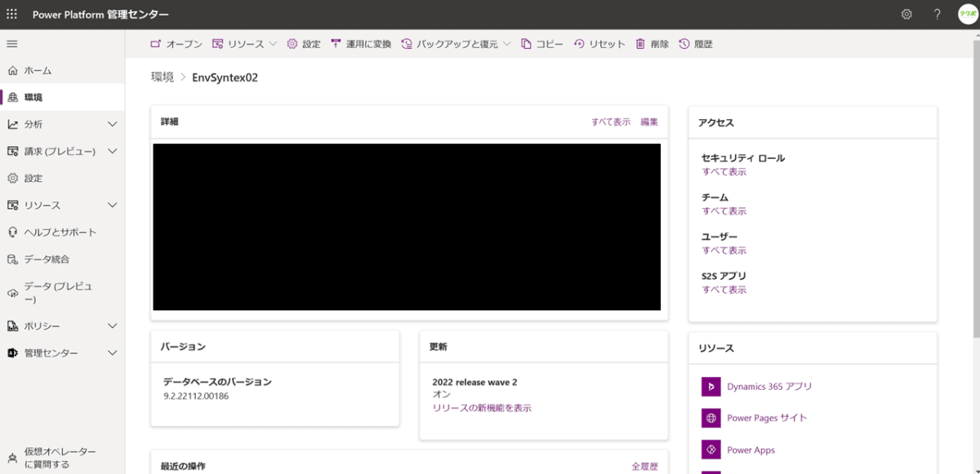Click the 請求 (プレビュー) billing icon
This screenshot has width=980, height=474.
coord(12,151)
